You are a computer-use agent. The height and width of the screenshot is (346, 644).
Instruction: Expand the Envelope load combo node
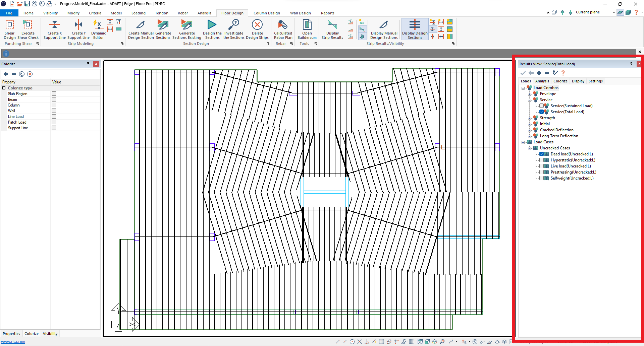[529, 94]
